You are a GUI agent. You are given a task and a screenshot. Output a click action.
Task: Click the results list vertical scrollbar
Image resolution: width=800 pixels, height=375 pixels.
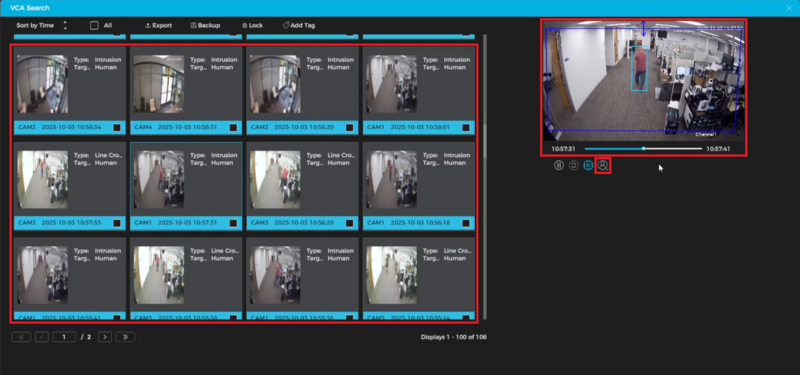coord(484,176)
